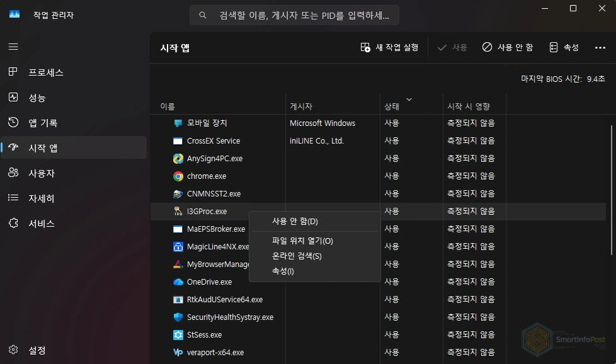Click the Task Manager app icon in title bar
Screen dimensions: 616x364
coord(14,14)
